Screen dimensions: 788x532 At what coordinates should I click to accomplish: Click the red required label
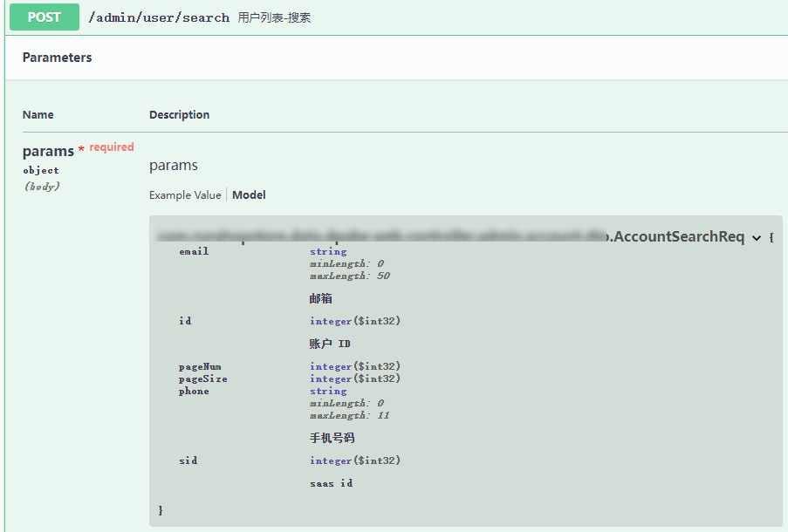pos(112,147)
